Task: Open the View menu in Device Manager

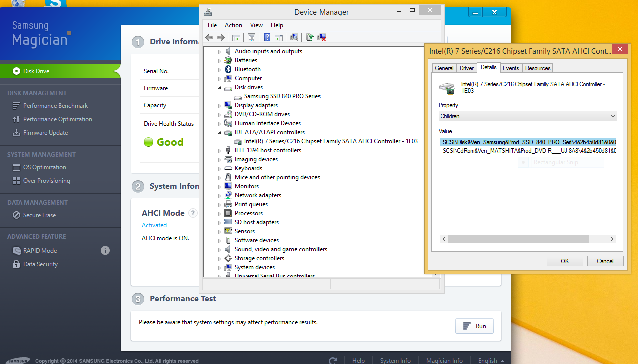Action: coord(256,25)
